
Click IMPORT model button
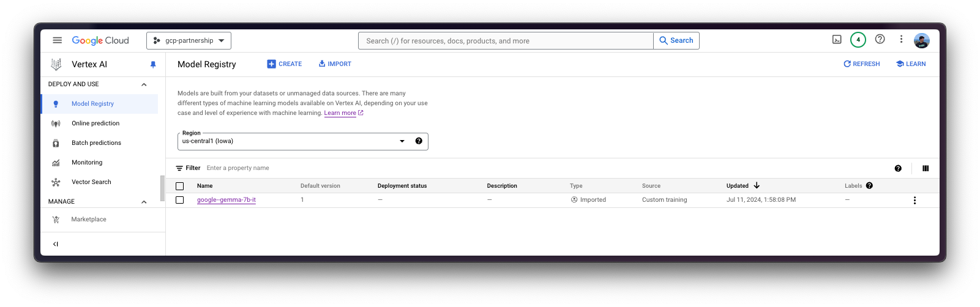tap(335, 64)
